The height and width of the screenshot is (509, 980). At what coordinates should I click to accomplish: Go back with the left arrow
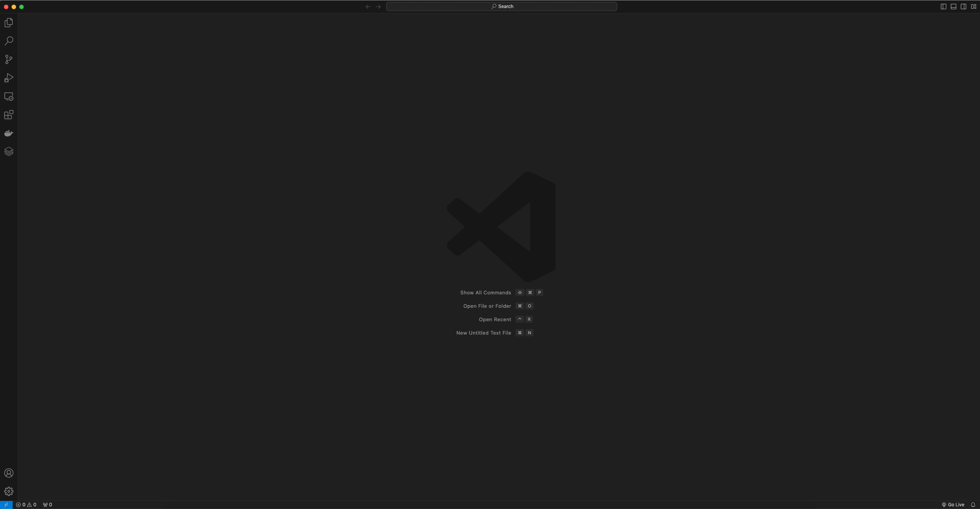coord(368,7)
